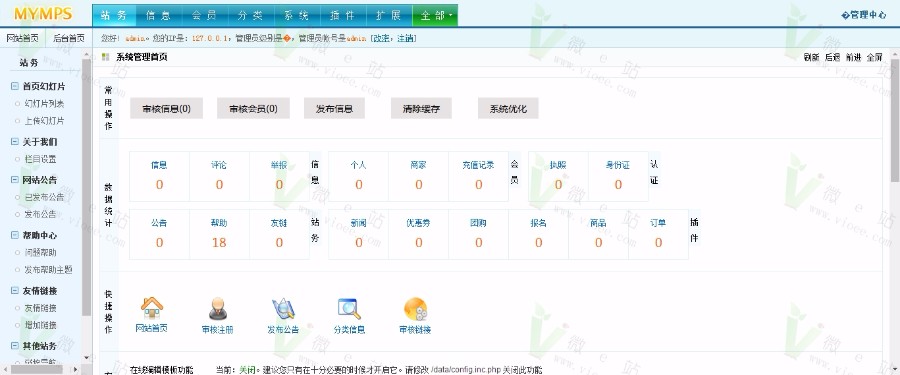Open the 发布公告 icon shortcut
900x375 pixels.
tap(283, 308)
